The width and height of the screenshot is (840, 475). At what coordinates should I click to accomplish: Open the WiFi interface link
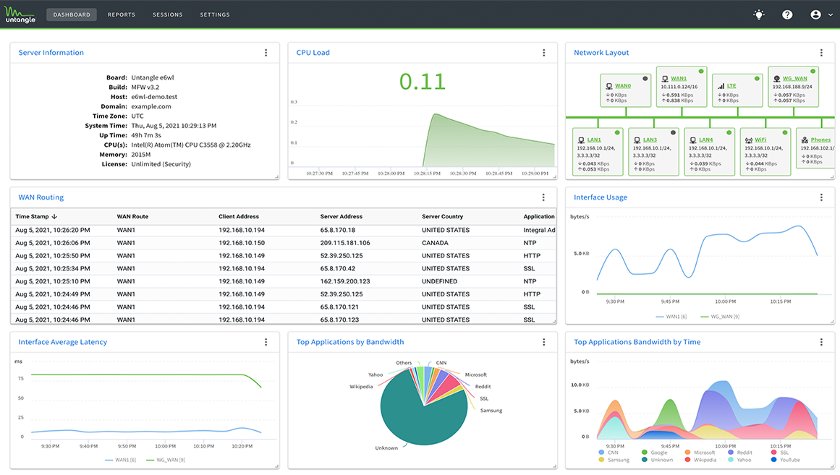[761, 140]
